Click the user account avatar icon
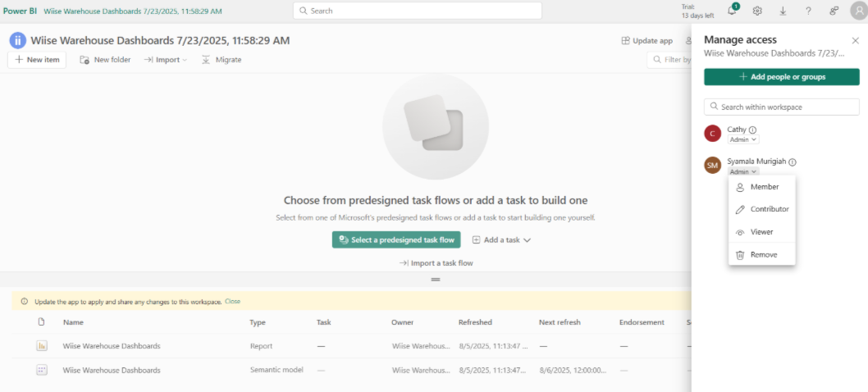The height and width of the screenshot is (392, 868). pyautogui.click(x=859, y=11)
